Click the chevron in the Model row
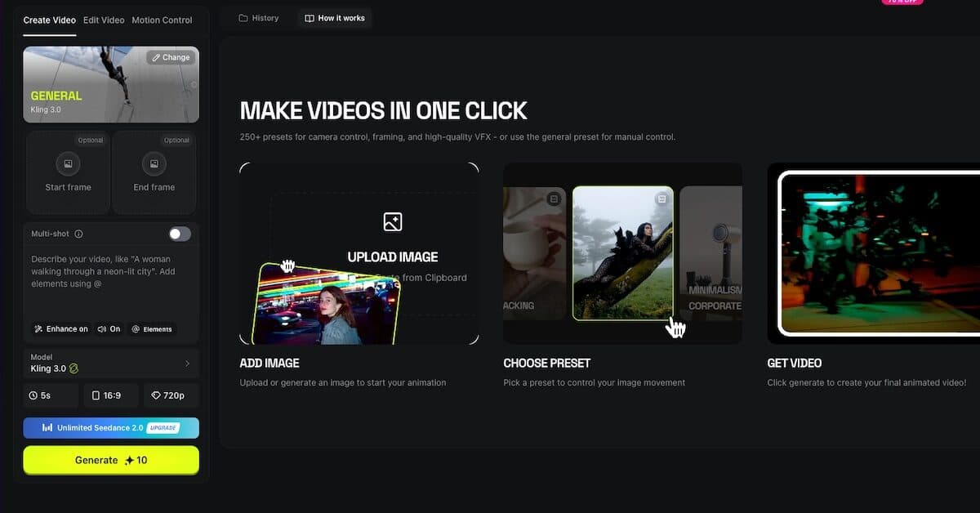 coord(187,364)
